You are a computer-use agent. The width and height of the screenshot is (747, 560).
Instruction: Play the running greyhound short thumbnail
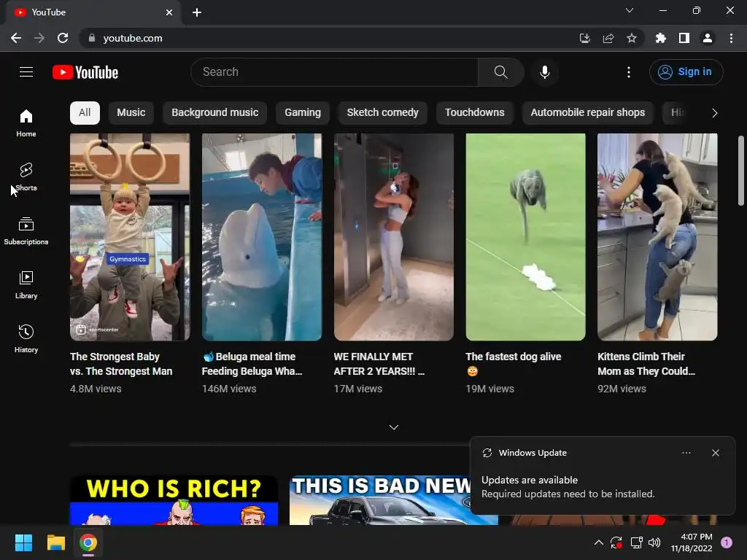click(525, 237)
